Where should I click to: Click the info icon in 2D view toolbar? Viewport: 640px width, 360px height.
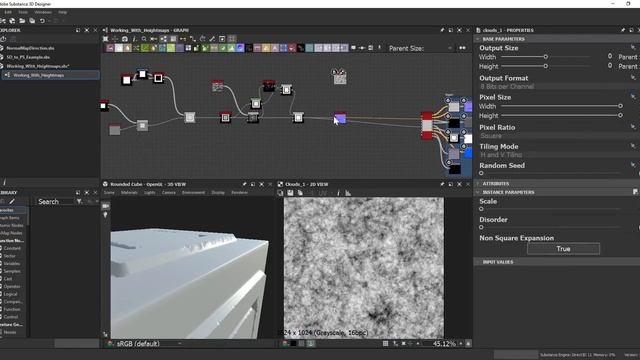point(338,193)
